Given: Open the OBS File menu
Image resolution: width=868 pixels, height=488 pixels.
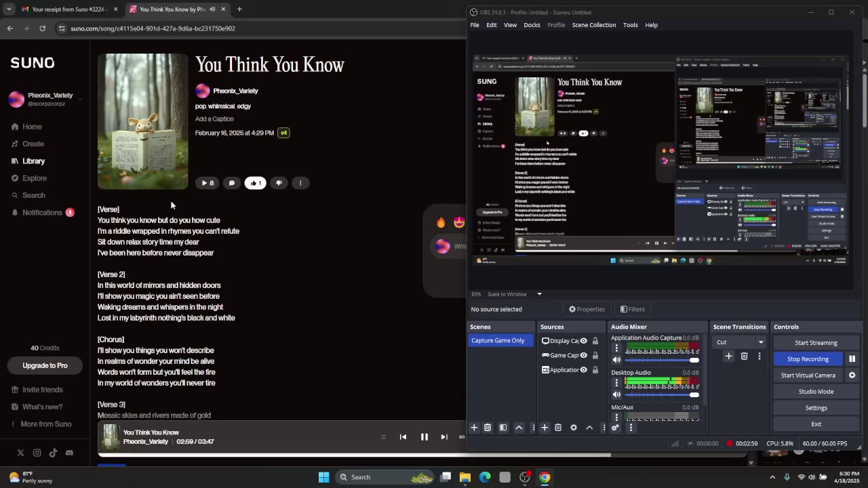Looking at the screenshot, I should [x=475, y=25].
